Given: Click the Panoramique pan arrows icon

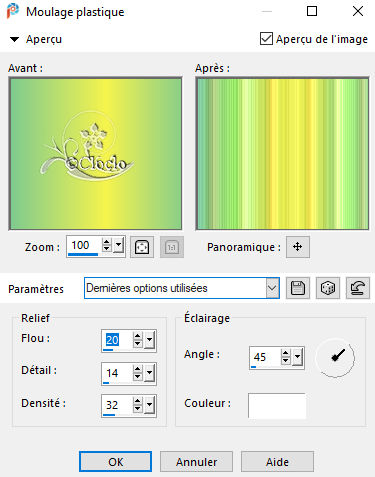Looking at the screenshot, I should click(298, 247).
